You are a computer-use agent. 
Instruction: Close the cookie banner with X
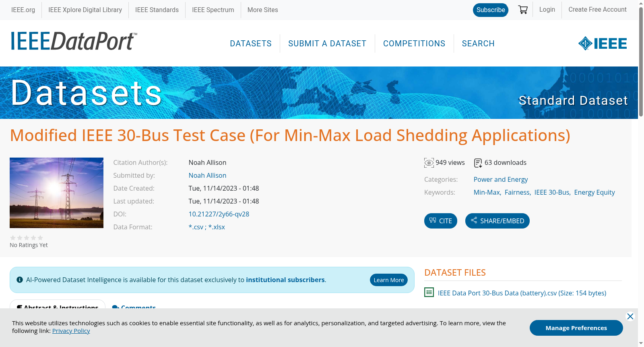630,316
